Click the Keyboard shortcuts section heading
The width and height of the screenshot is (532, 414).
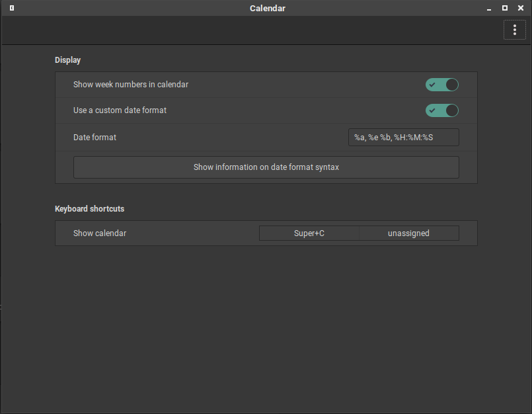pyautogui.click(x=89, y=208)
